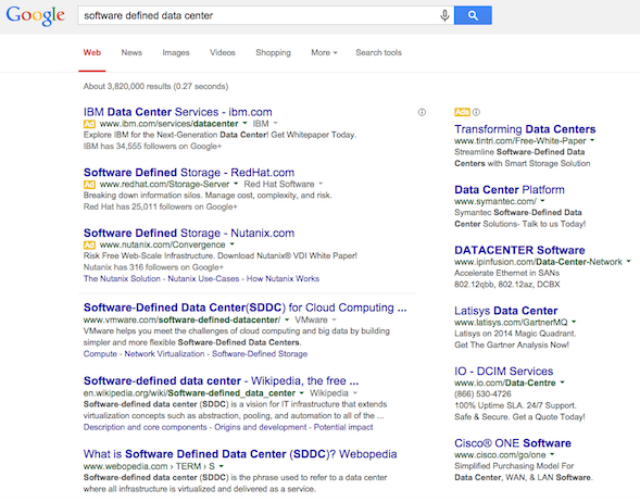
Task: Open The Nutanix Solution sitelink
Action: pos(122,279)
